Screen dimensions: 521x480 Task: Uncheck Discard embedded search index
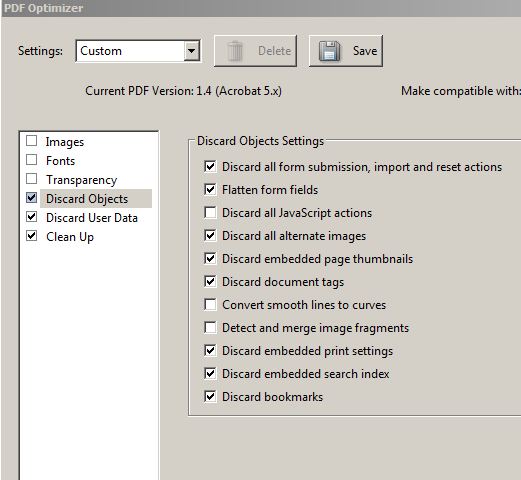[210, 374]
